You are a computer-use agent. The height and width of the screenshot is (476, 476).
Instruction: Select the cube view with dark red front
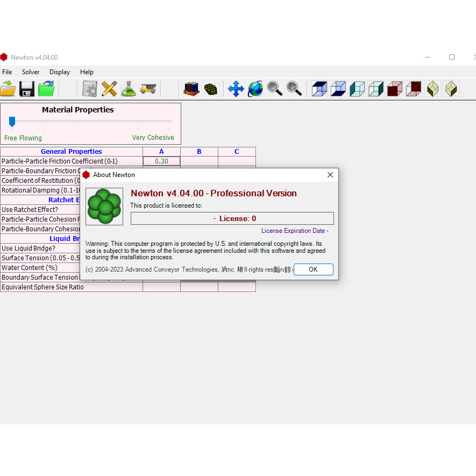click(395, 89)
